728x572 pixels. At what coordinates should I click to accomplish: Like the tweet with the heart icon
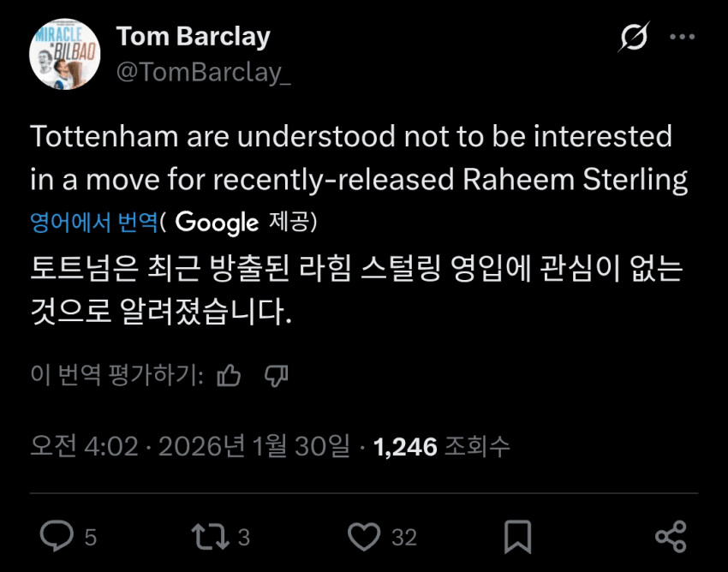tap(365, 537)
